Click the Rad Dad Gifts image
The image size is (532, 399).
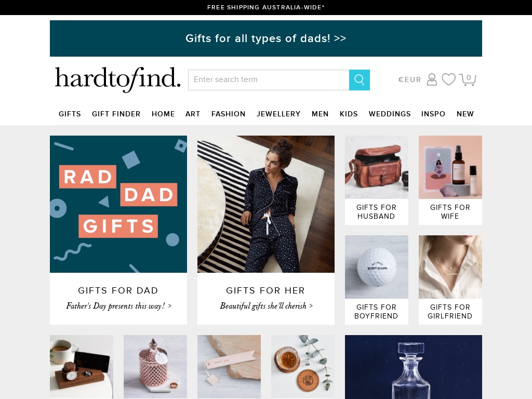coord(118,204)
